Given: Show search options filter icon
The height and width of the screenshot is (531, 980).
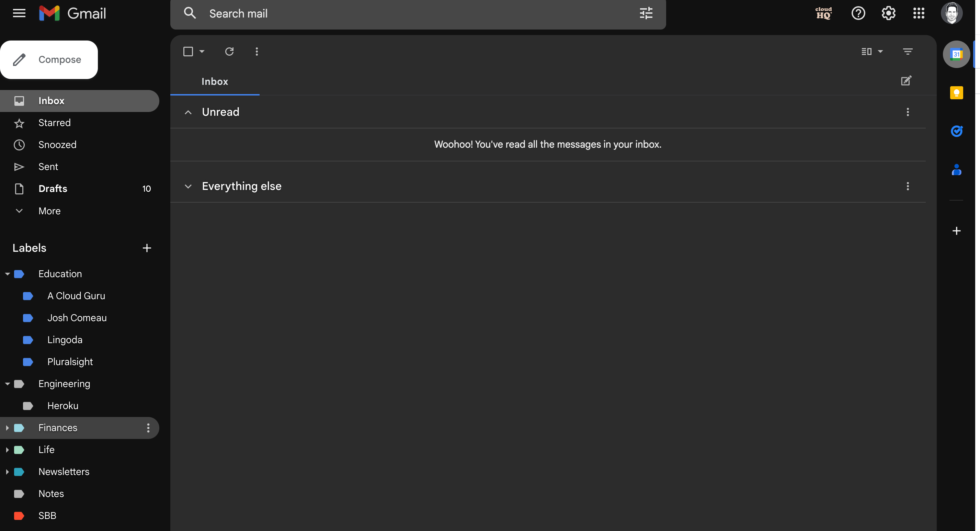Looking at the screenshot, I should pos(646,13).
